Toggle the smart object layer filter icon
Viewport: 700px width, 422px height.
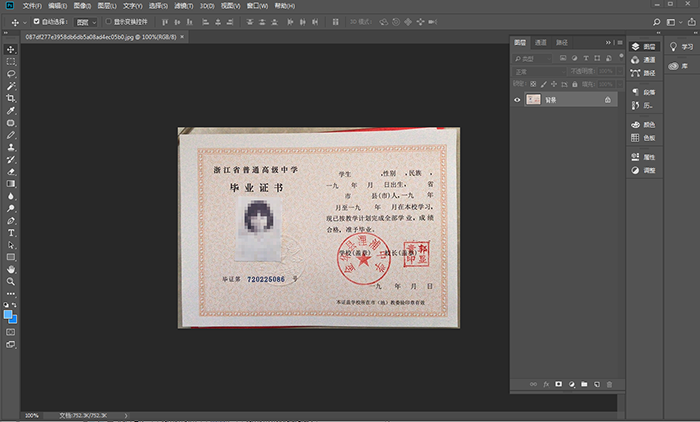[608, 58]
